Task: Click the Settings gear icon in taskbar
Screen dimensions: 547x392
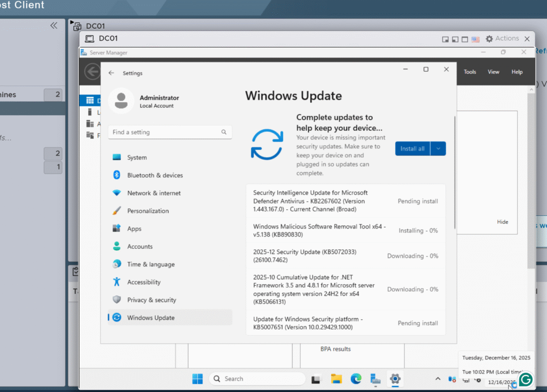Action: (x=395, y=379)
